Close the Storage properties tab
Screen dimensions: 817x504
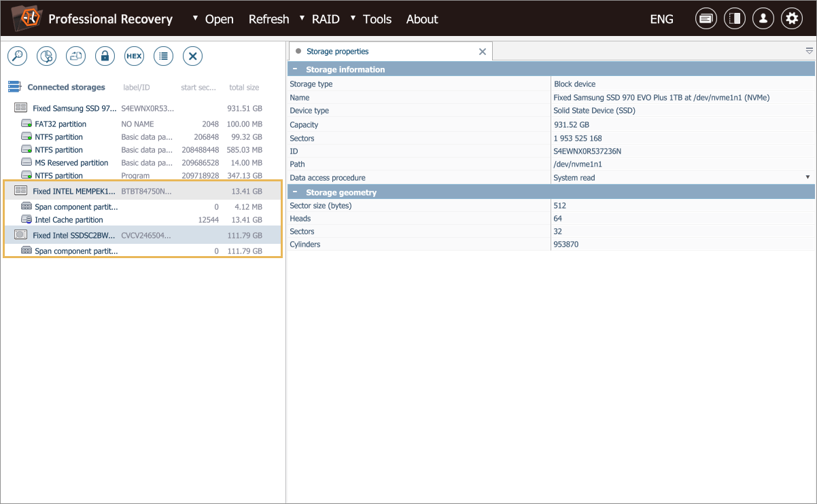483,52
